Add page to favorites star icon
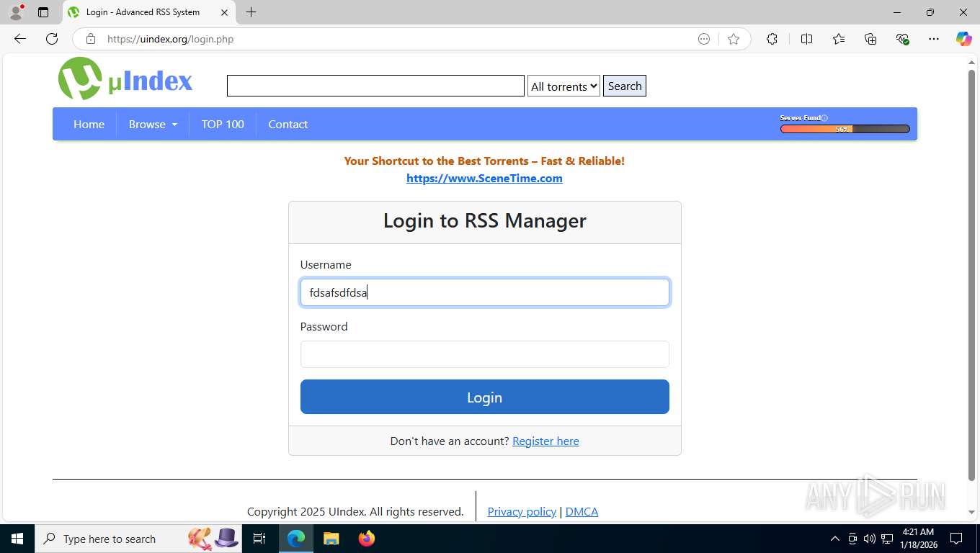 pos(734,39)
